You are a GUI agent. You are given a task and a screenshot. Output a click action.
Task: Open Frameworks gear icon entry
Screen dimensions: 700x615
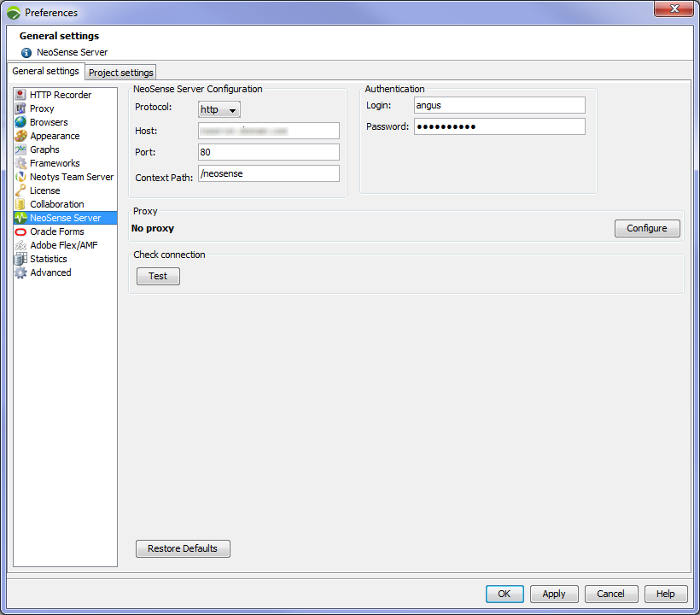pos(20,163)
